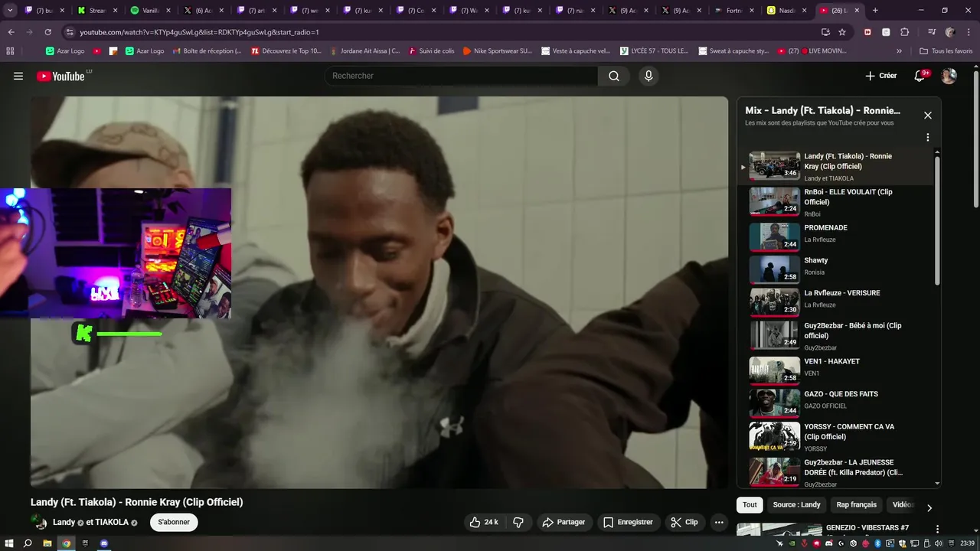Open Nike Sportswear bookmark

click(498, 51)
